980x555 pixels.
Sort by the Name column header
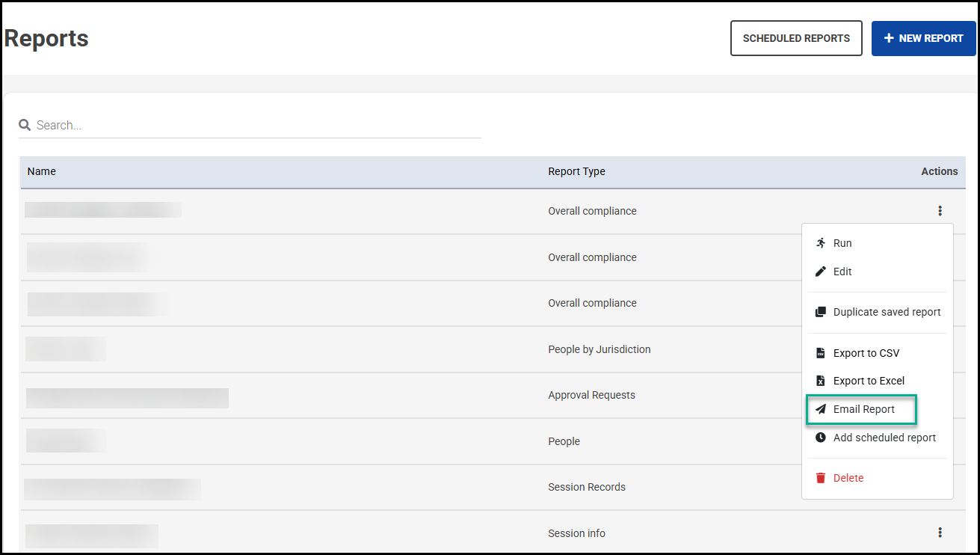[42, 171]
